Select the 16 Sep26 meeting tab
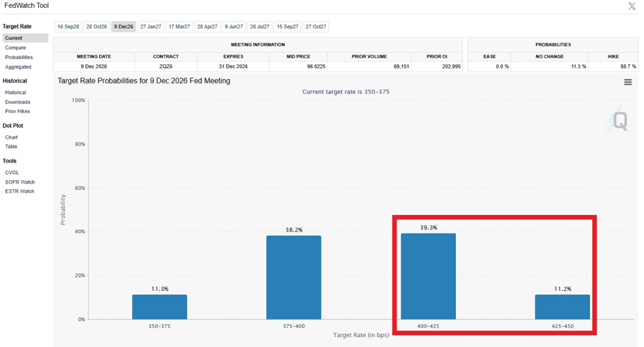The width and height of the screenshot is (644, 347). 68,27
